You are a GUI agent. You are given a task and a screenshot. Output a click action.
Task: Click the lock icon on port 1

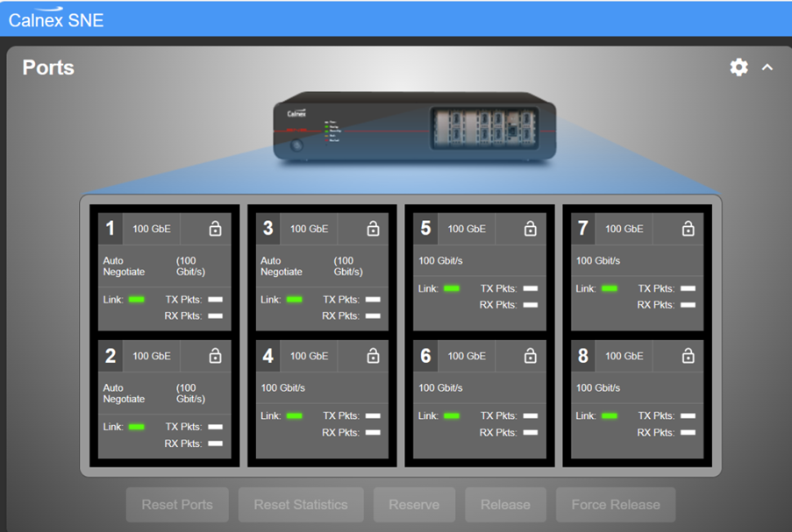coord(215,229)
